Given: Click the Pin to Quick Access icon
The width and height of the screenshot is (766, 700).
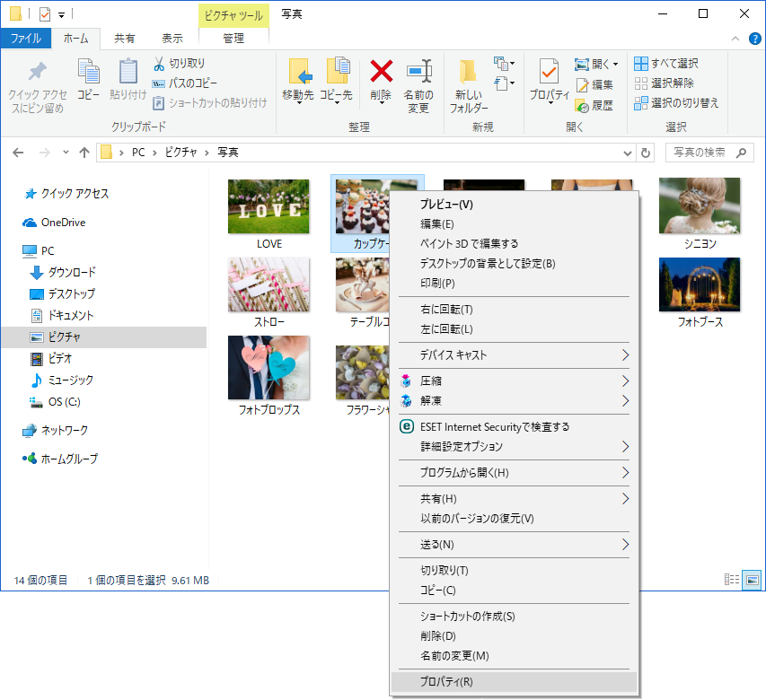Looking at the screenshot, I should click(37, 72).
